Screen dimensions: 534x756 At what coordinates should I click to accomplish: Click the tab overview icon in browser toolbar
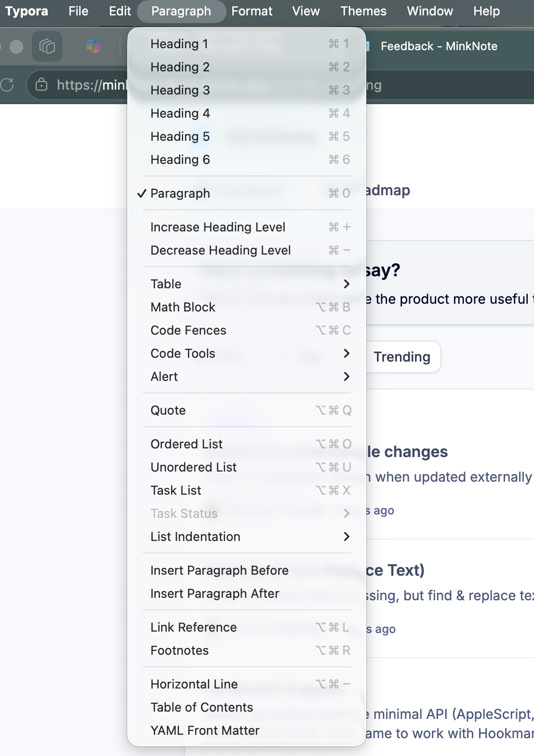tap(47, 46)
